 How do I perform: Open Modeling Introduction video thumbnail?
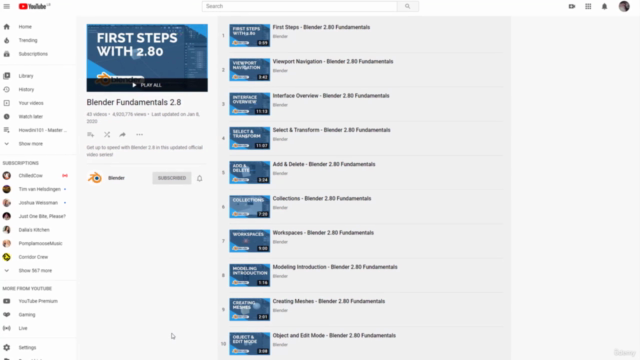(x=249, y=275)
